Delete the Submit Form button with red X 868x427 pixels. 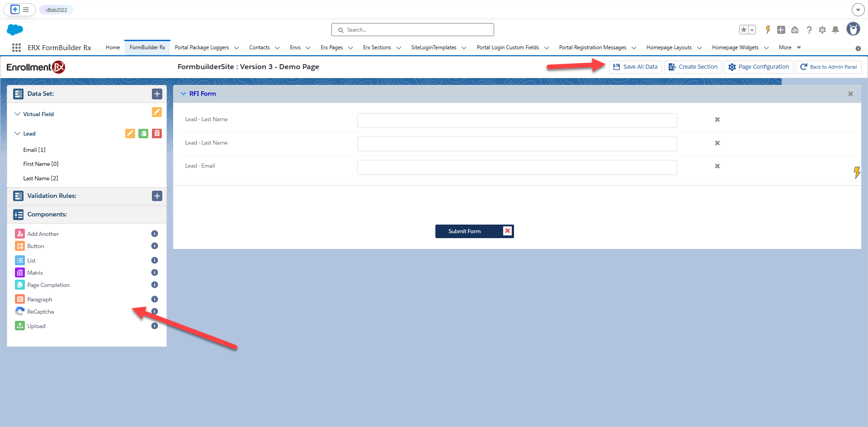(x=507, y=231)
